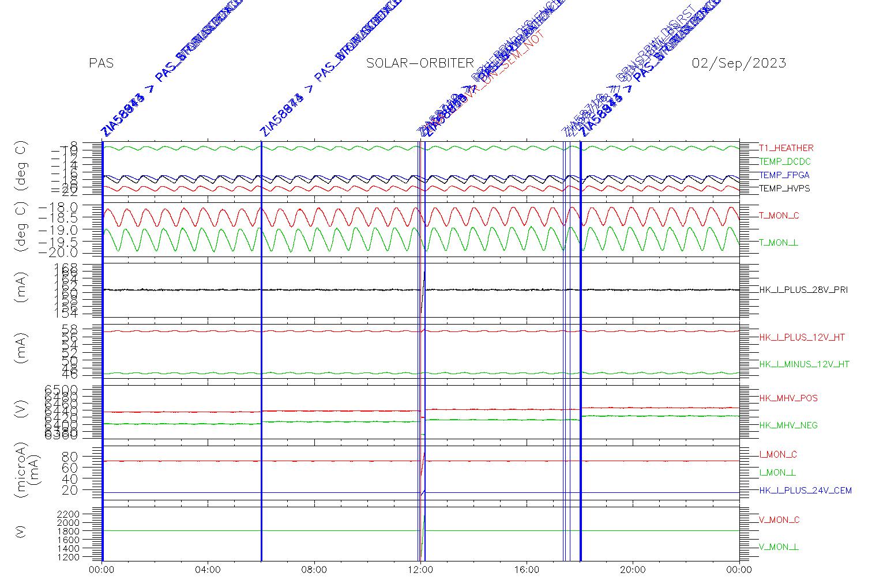Click the thick blue event marker near 18:00
The height and width of the screenshot is (588, 872).
coord(580,350)
